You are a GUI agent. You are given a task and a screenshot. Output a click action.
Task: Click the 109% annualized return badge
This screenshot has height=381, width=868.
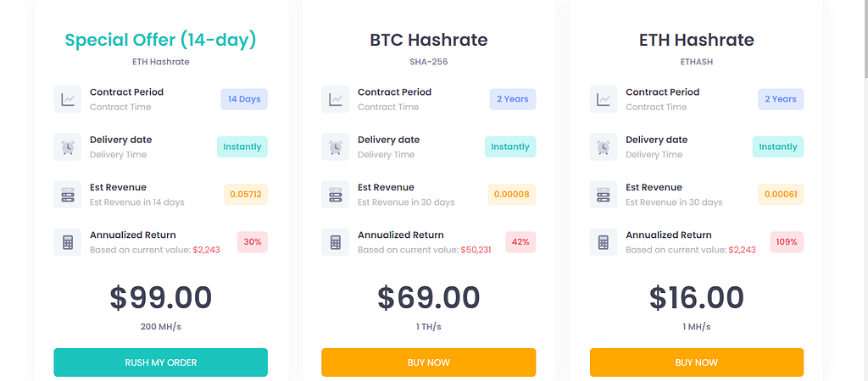[x=787, y=242]
